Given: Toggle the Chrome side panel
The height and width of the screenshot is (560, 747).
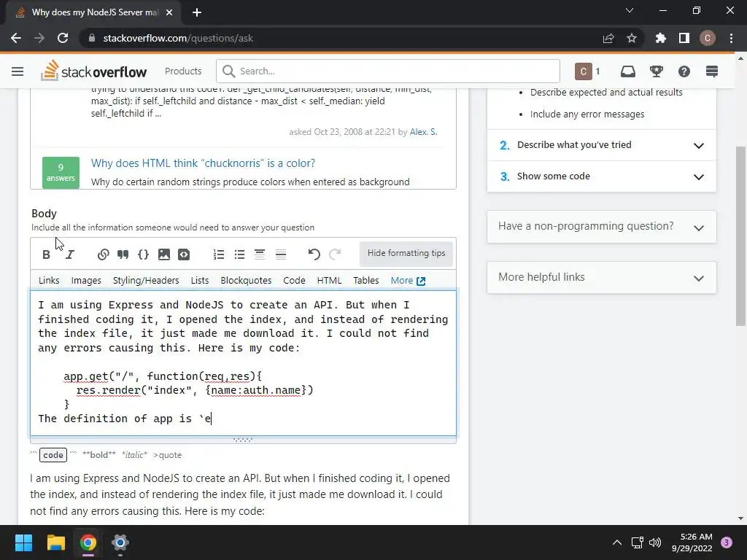Looking at the screenshot, I should click(684, 38).
